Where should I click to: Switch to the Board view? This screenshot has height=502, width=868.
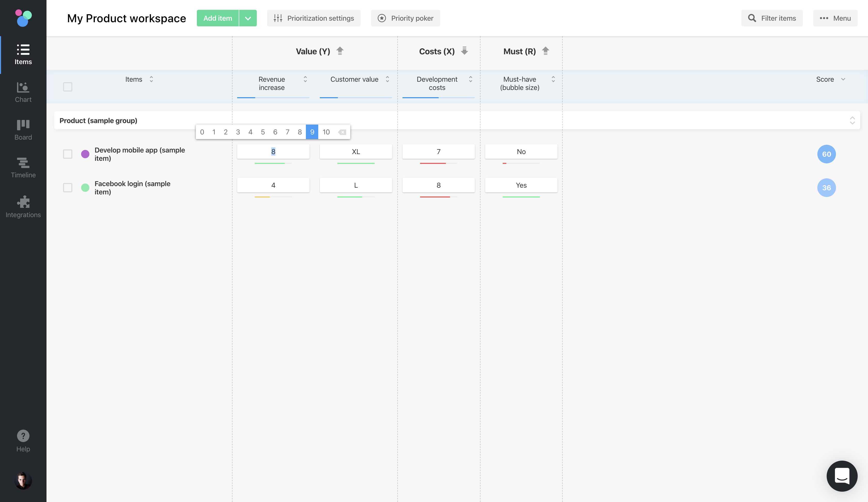point(23,129)
